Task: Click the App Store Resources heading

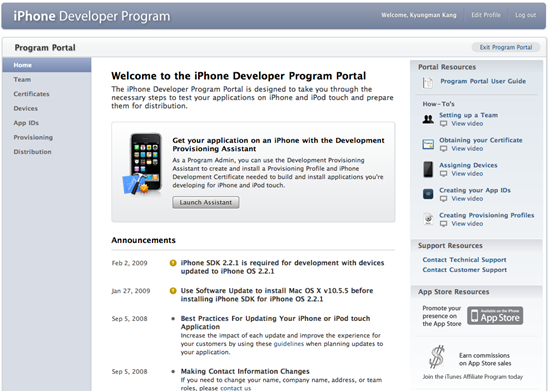Action: tap(454, 292)
